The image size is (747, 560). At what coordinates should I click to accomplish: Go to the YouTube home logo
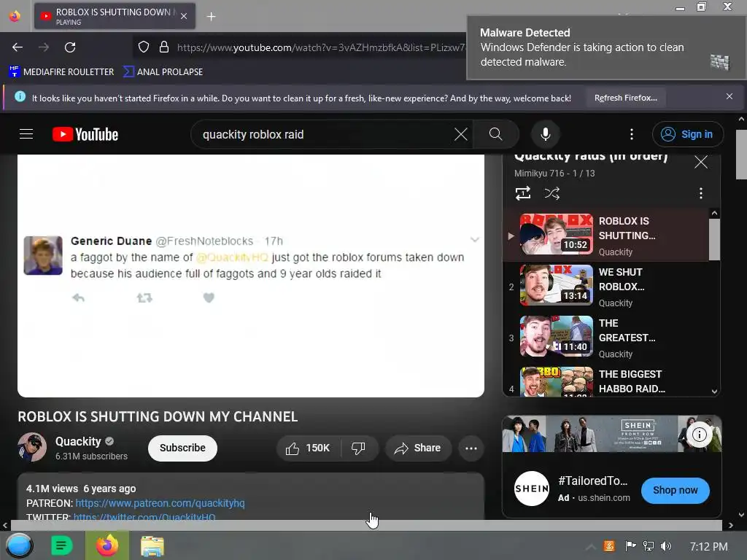[x=85, y=134]
